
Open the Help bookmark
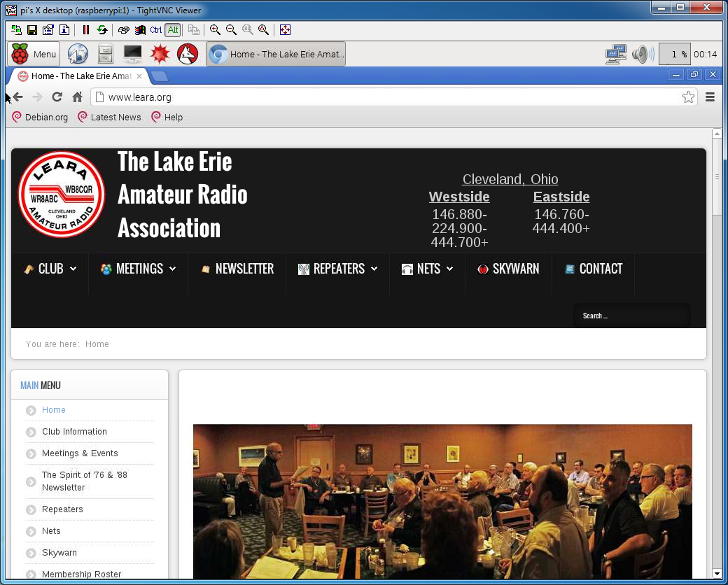(x=167, y=117)
